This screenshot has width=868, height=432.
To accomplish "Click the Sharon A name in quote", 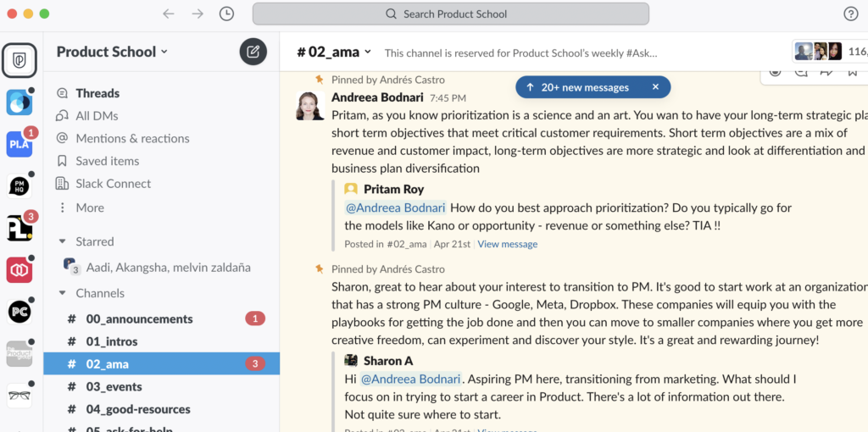I will 389,361.
